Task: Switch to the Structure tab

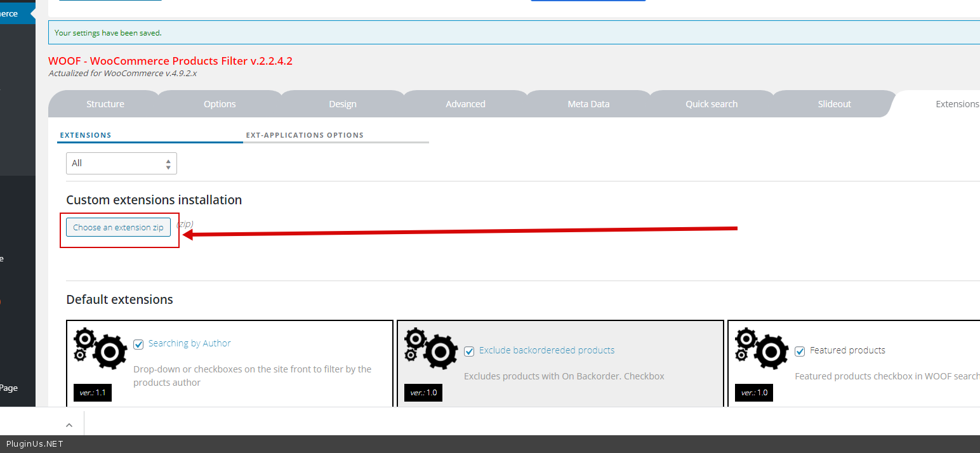Action: 105,104
